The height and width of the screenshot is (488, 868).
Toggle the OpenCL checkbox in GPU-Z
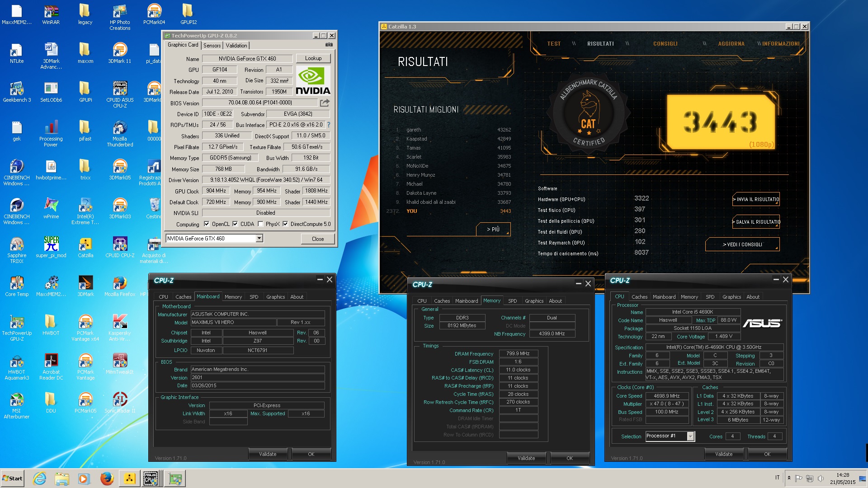pyautogui.click(x=207, y=224)
